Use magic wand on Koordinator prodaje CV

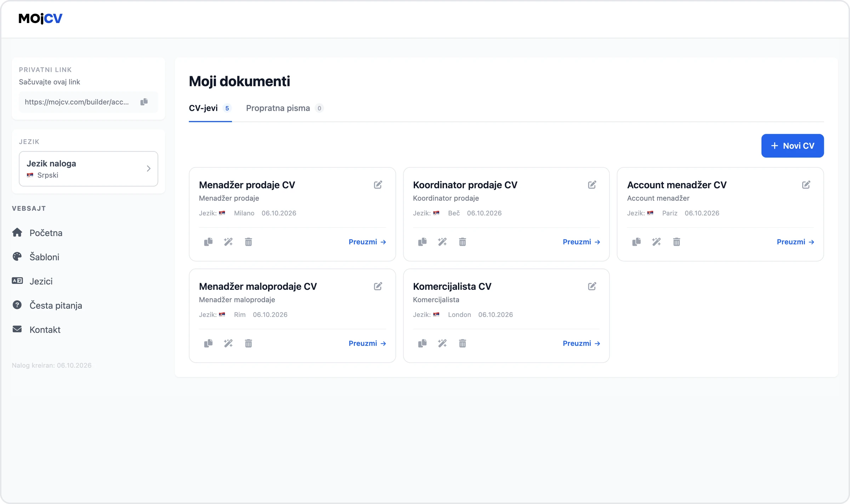442,242
